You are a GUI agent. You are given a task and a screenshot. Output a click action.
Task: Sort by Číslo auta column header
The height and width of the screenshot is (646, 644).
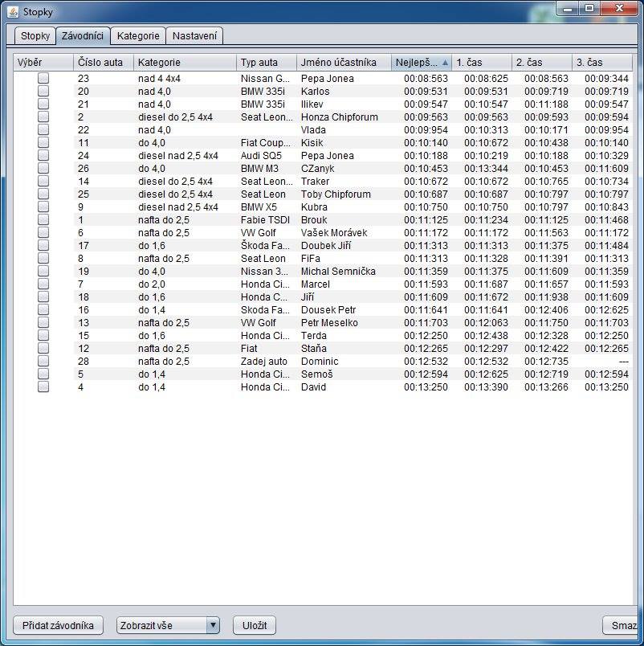[x=103, y=63]
